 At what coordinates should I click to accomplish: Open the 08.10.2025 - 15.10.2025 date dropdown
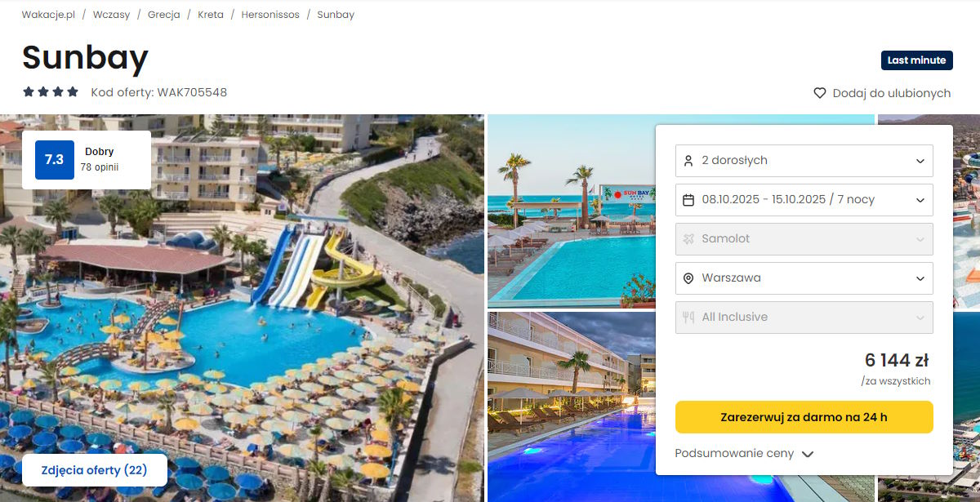click(804, 200)
